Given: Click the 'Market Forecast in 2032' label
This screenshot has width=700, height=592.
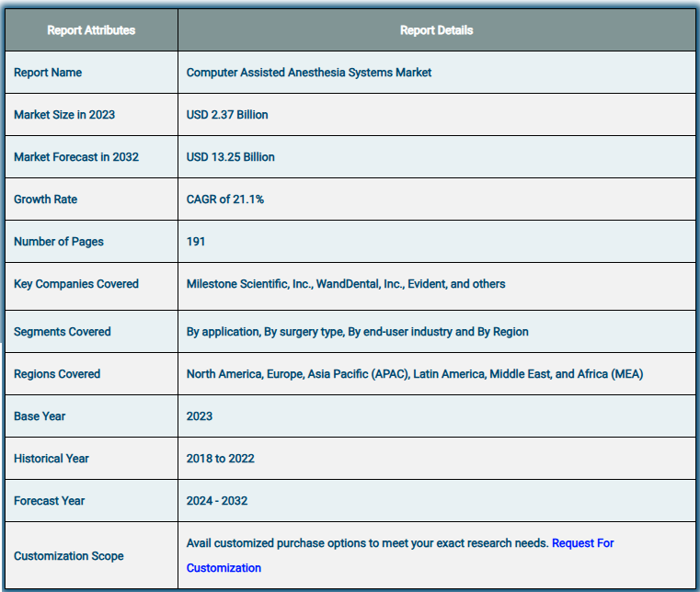Looking at the screenshot, I should tap(76, 157).
